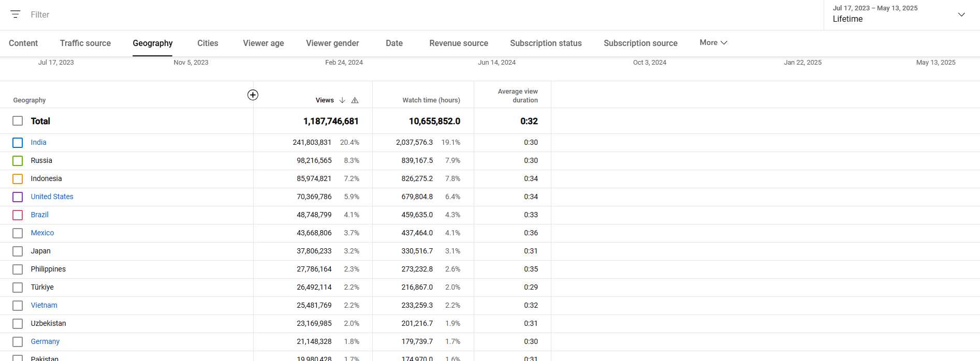Viewport: 980px width, 361px height.
Task: Click the Oct 3, 2024 axis label
Action: 650,63
